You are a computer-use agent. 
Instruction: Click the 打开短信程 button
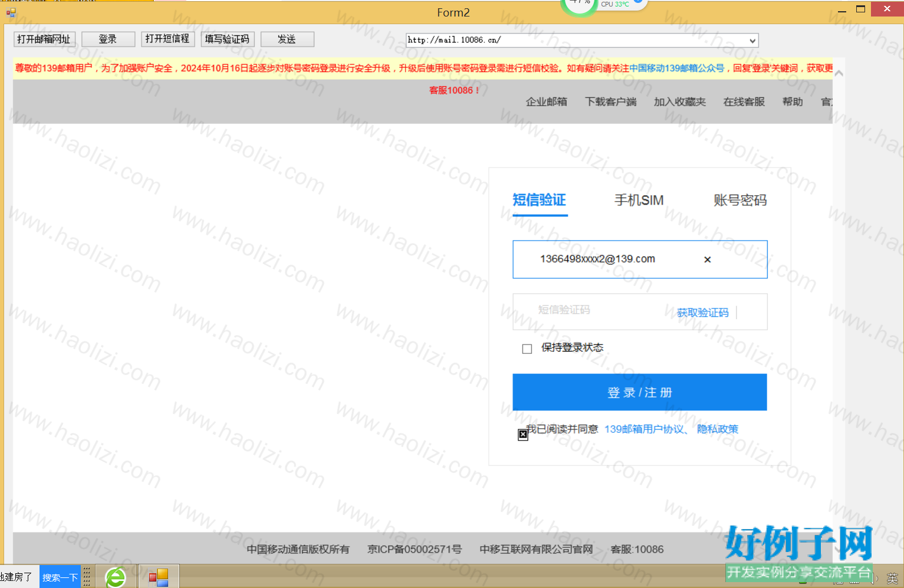pyautogui.click(x=167, y=39)
